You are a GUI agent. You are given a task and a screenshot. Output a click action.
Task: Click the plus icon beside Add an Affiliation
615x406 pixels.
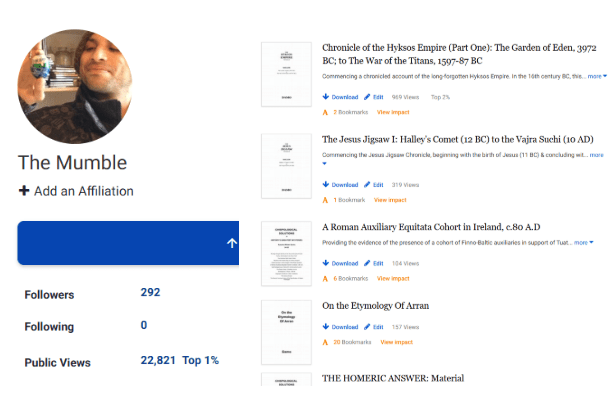[24, 191]
